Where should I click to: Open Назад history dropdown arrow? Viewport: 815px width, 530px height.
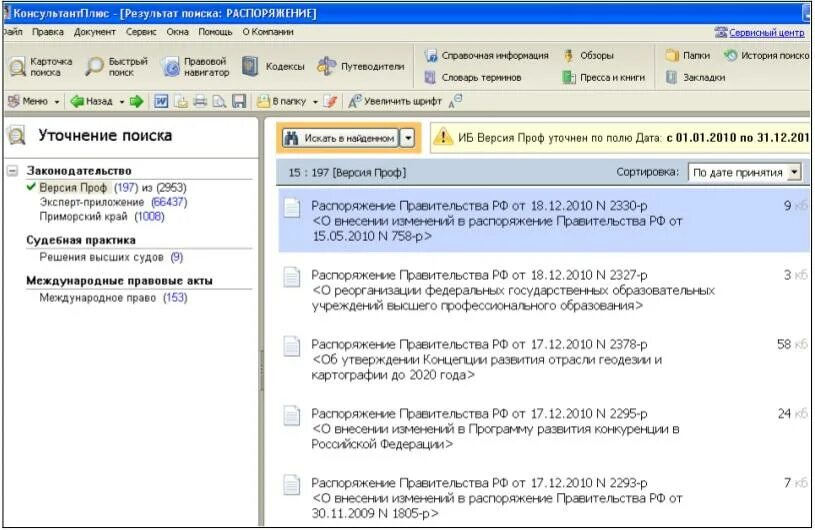tap(122, 102)
